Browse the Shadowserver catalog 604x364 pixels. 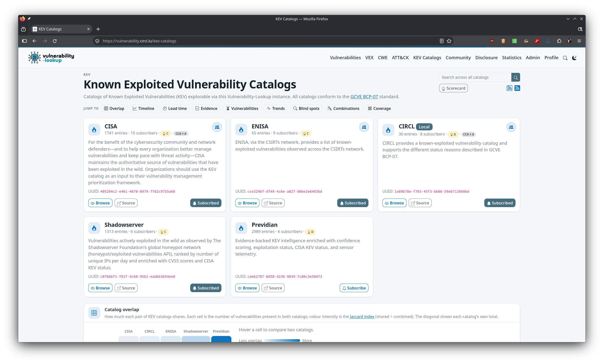click(x=100, y=288)
